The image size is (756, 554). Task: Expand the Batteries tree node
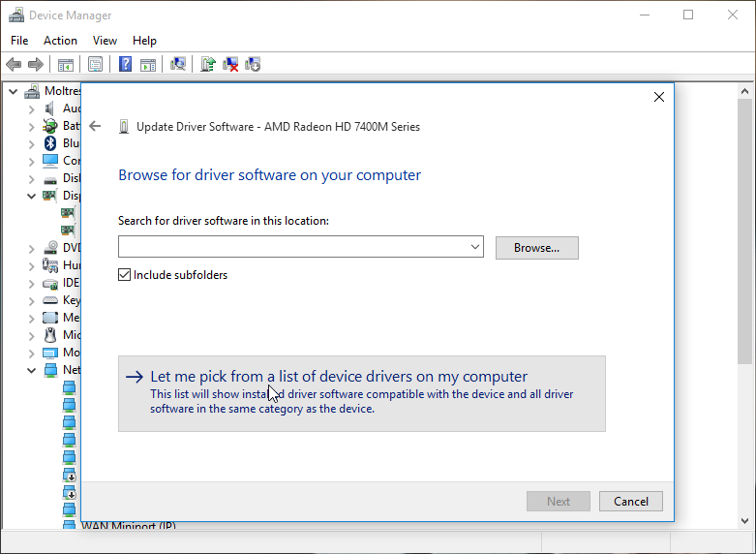[x=31, y=127]
